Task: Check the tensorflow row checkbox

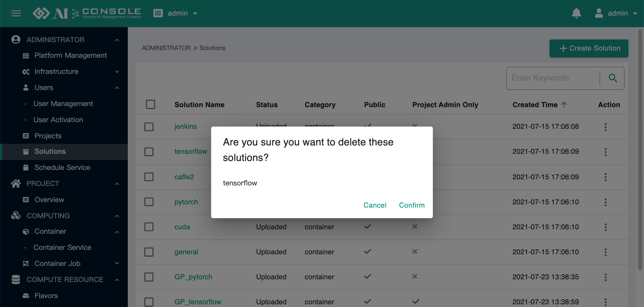Action: pos(149,152)
